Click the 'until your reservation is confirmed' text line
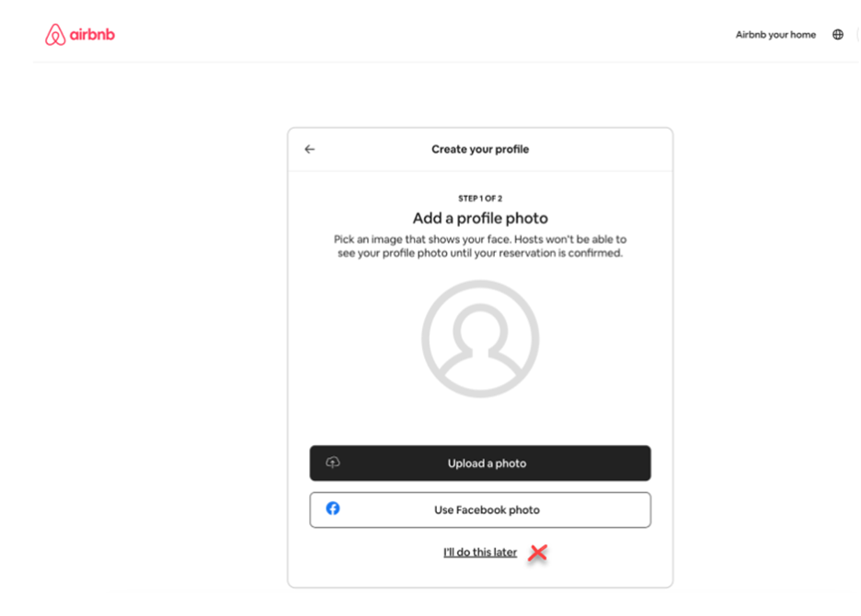 pos(480,253)
